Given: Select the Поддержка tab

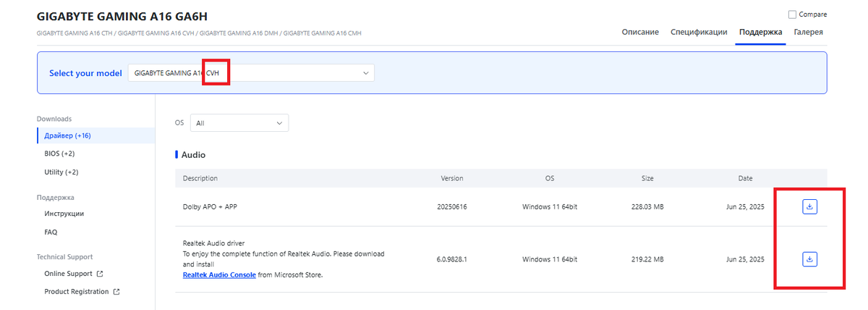Looking at the screenshot, I should [760, 32].
